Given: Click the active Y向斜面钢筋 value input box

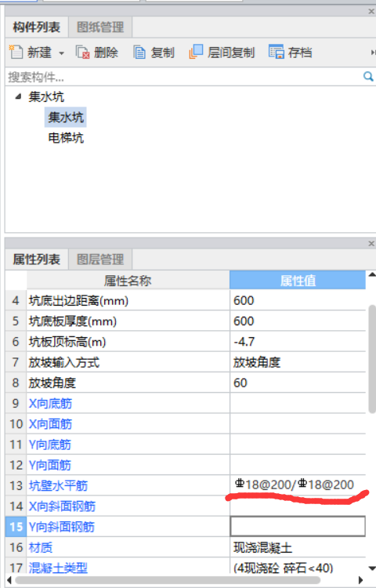Looking at the screenshot, I should tap(298, 526).
